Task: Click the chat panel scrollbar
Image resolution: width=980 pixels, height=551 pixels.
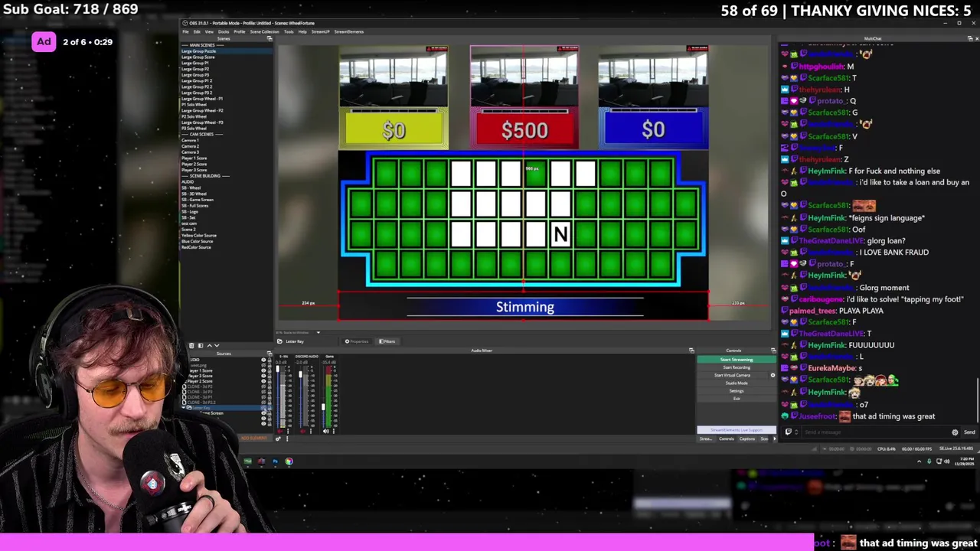Action: point(978,399)
